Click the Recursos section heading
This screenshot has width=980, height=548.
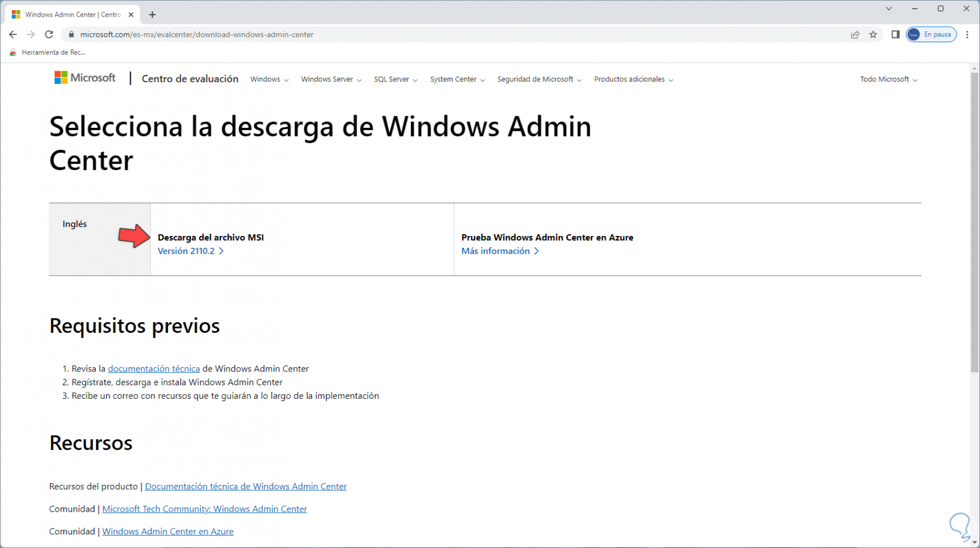tap(91, 443)
